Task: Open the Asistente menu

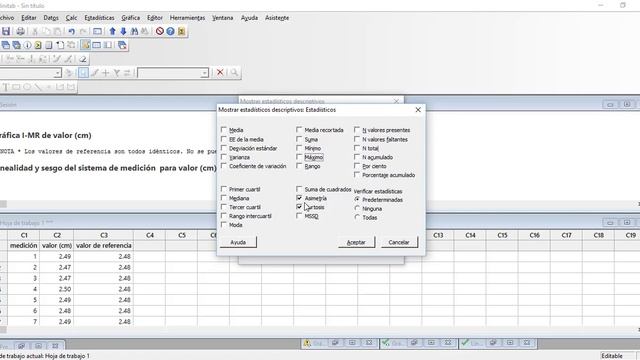Action: (277, 18)
